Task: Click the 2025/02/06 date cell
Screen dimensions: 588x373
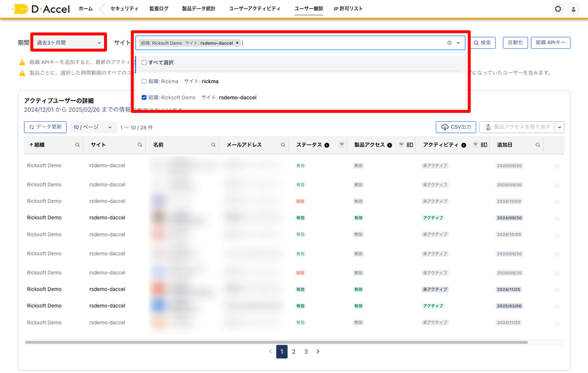Action: click(509, 306)
